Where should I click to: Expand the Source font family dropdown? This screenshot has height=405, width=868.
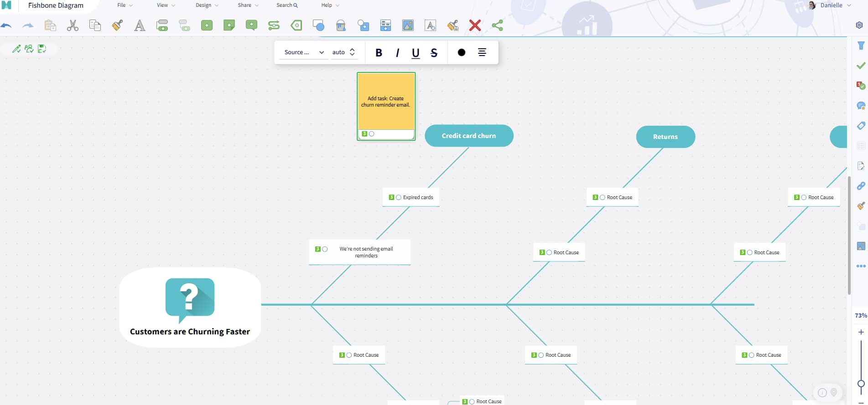(304, 52)
